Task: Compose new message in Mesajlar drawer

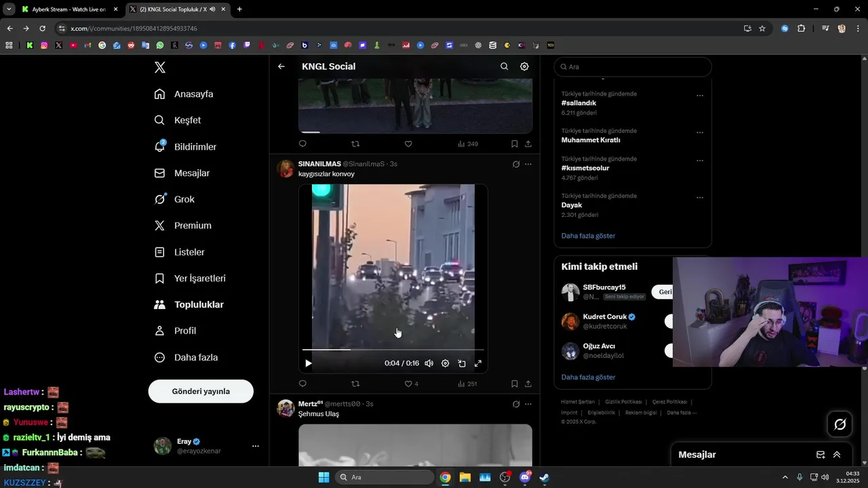Action: [821, 455]
